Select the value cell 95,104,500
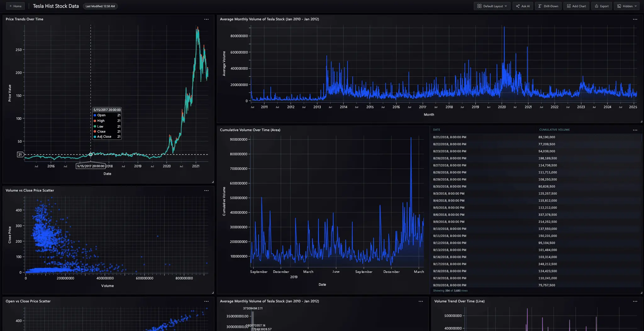 pos(547,243)
